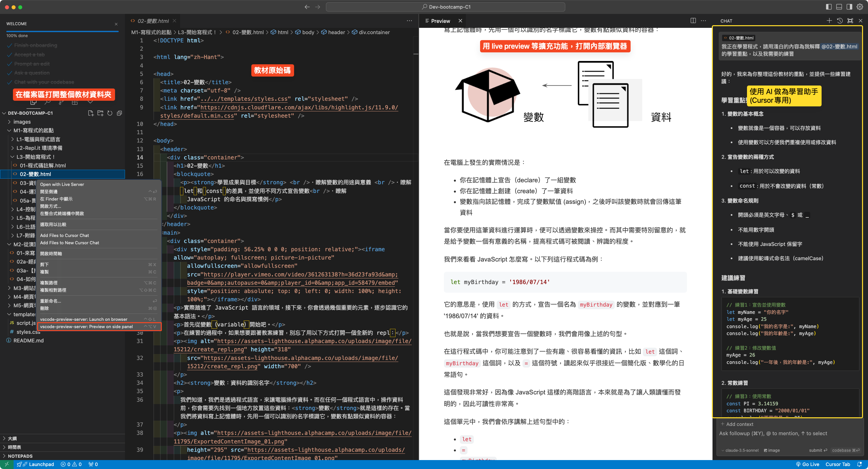Click the submit button in chat

(818, 450)
